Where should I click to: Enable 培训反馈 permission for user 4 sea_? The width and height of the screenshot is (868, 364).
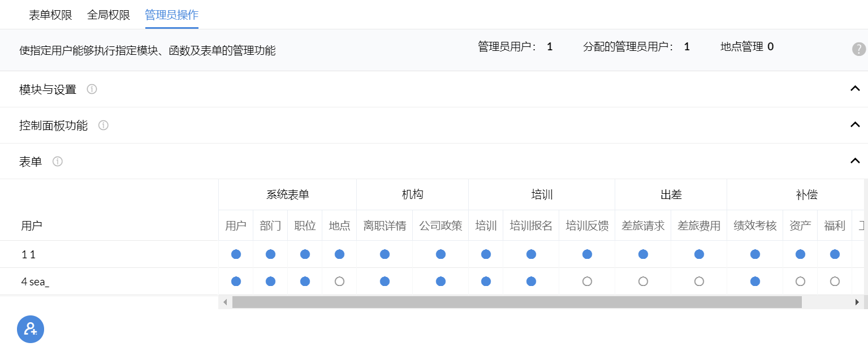pyautogui.click(x=587, y=281)
